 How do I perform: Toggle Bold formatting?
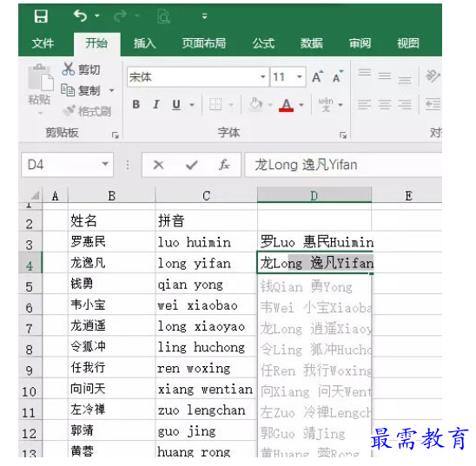tap(136, 105)
